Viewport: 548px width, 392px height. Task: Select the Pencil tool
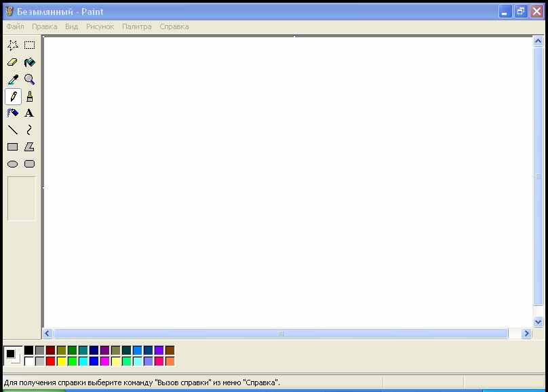coord(13,96)
